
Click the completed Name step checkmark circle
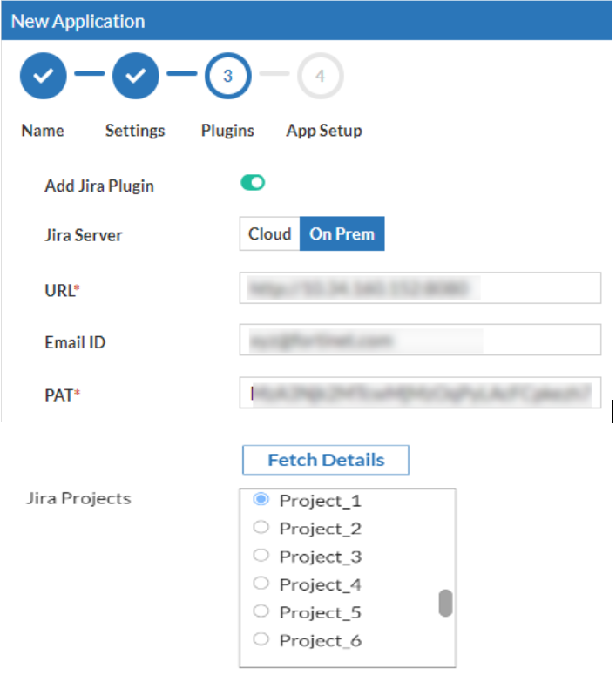(43, 76)
